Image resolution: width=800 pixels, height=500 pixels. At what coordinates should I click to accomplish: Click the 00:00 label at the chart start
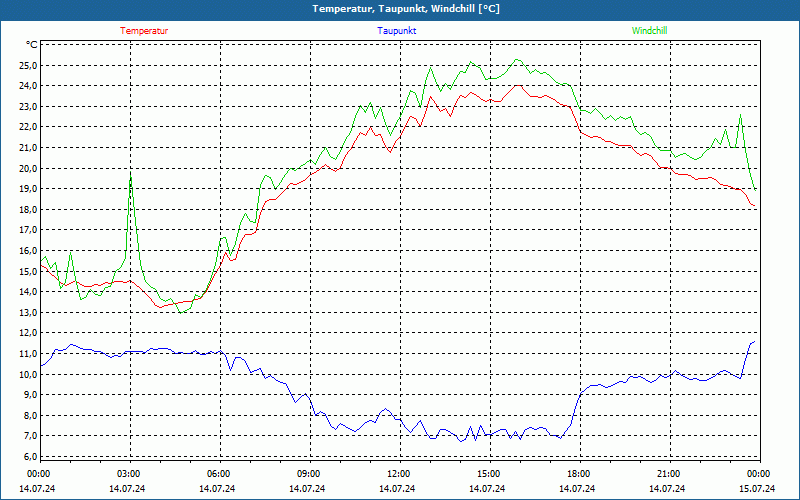click(38, 474)
